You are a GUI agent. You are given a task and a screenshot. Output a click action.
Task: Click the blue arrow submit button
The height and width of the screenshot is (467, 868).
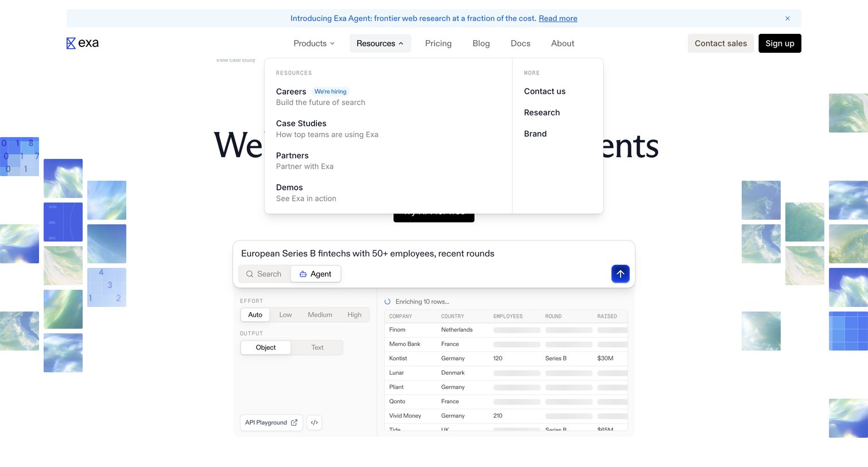[621, 274]
